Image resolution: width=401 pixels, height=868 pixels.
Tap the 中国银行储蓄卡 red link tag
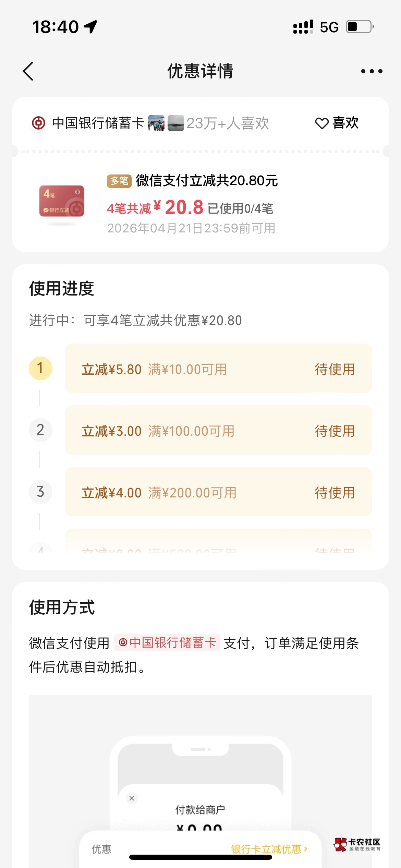point(167,642)
